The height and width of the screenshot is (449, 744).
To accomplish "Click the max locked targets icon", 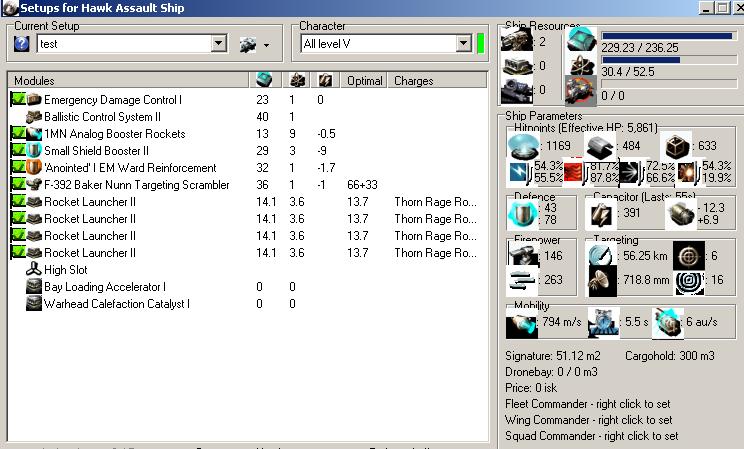I will pyautogui.click(x=689, y=256).
